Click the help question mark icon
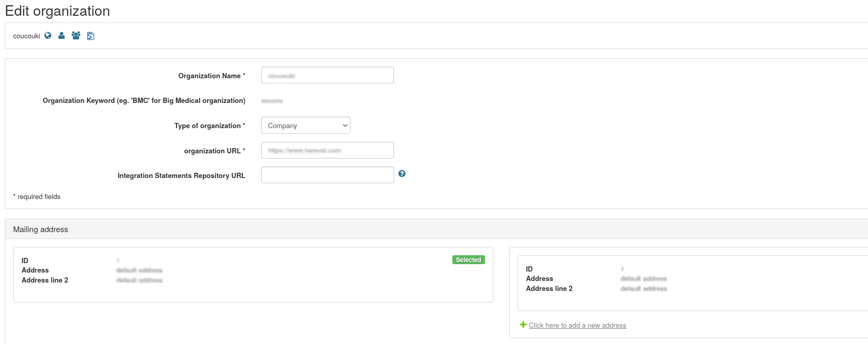 click(402, 174)
